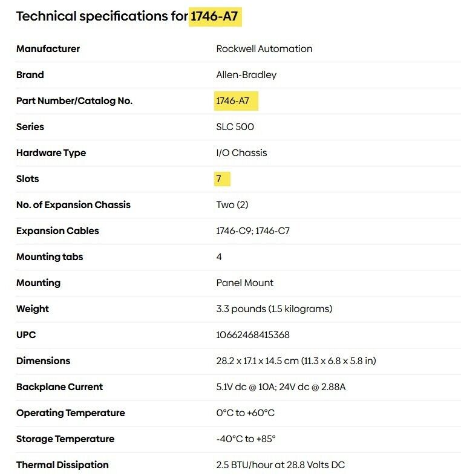Click the expansion cables value 1746-C9; 1746-C7

pos(253,231)
